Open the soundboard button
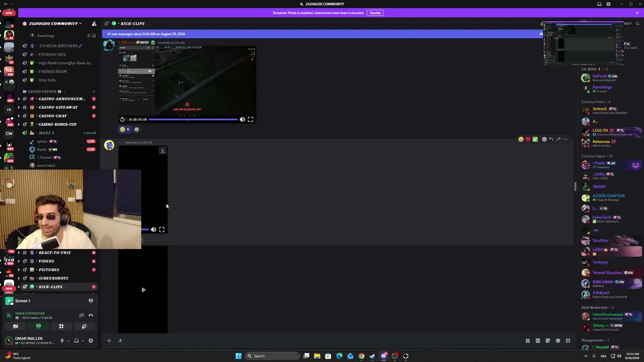The height and width of the screenshot is (362, 644). click(x=84, y=326)
